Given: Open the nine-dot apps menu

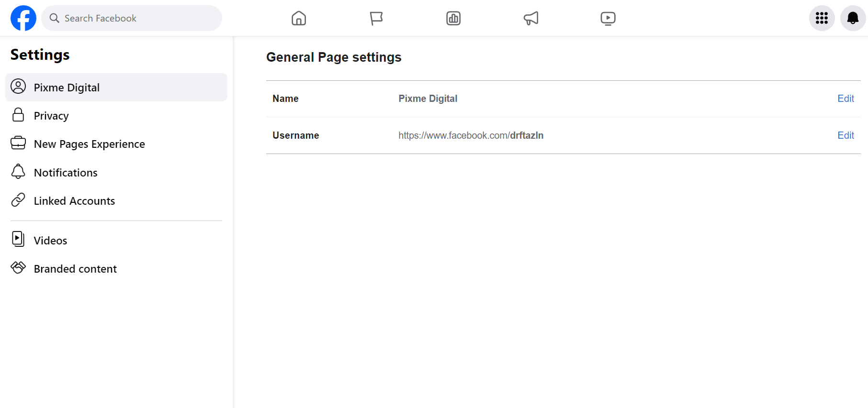Looking at the screenshot, I should click(822, 18).
